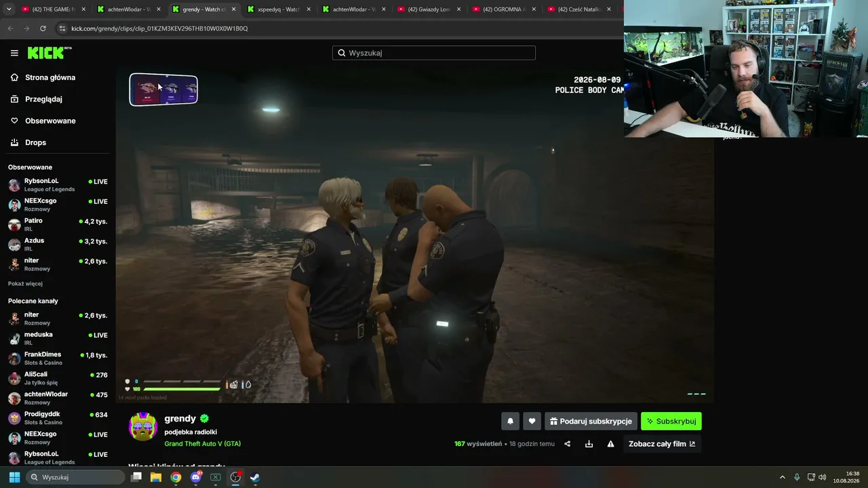Open followed channel Patiro
The height and width of the screenshot is (488, 868).
pyautogui.click(x=58, y=224)
